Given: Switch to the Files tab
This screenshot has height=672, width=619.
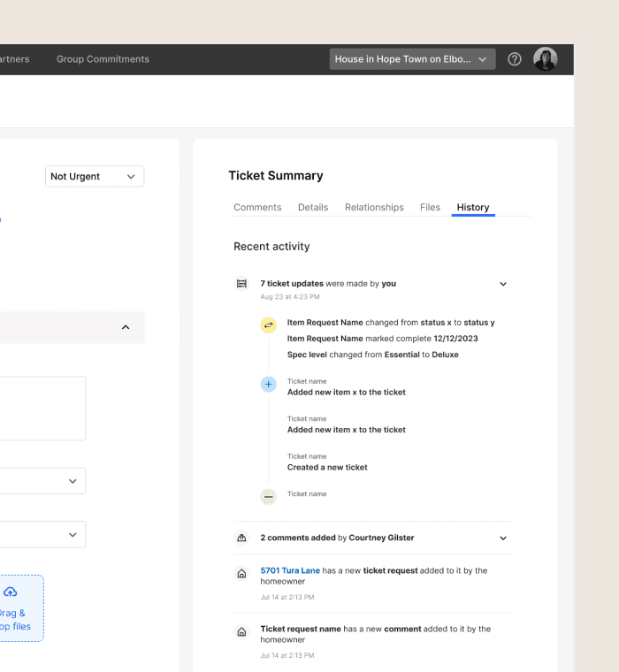Looking at the screenshot, I should pos(430,208).
